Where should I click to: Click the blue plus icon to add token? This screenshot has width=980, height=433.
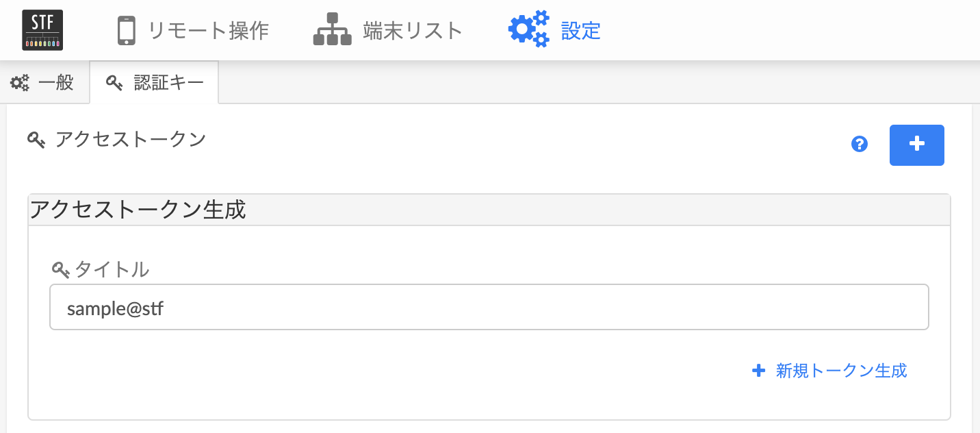tap(916, 145)
